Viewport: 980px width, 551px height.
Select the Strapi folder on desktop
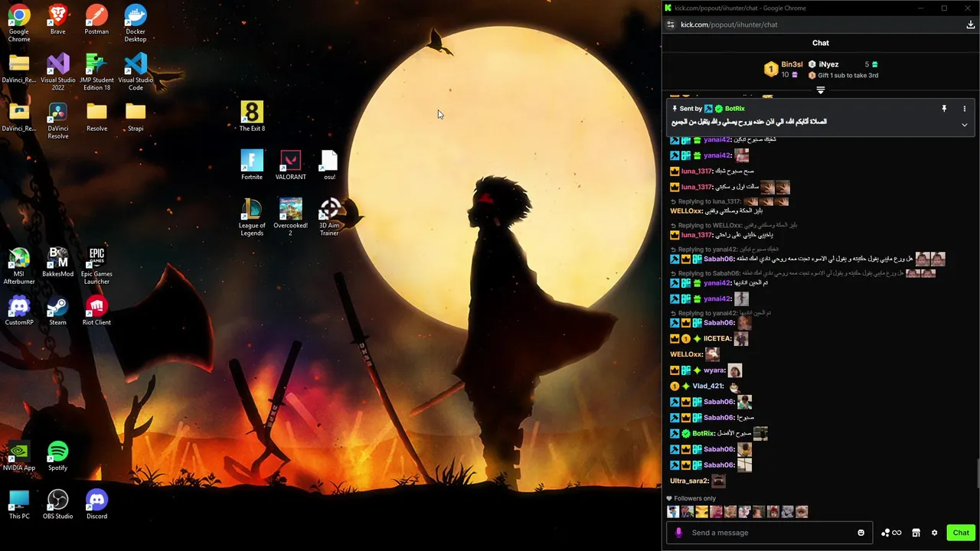[x=136, y=117]
